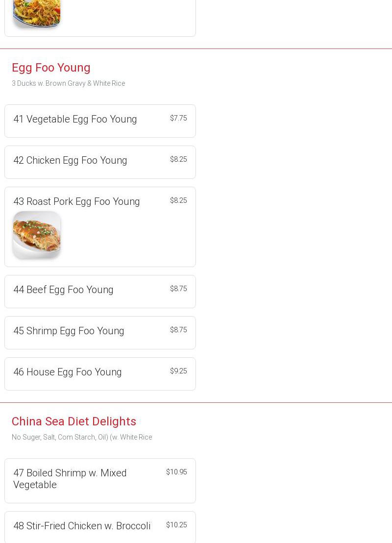
Task: Click the noodle dish thumbnail image
Action: click(37, 12)
